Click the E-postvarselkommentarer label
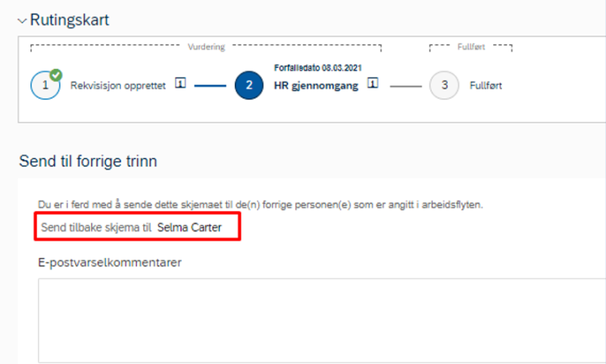Viewport: 606px width, 364px height. 110,263
